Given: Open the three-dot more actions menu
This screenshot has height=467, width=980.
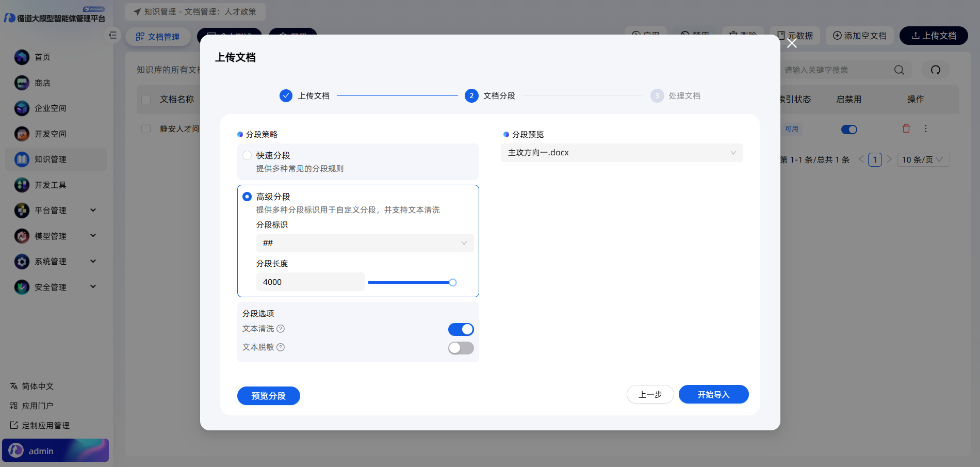Looking at the screenshot, I should pos(926,129).
